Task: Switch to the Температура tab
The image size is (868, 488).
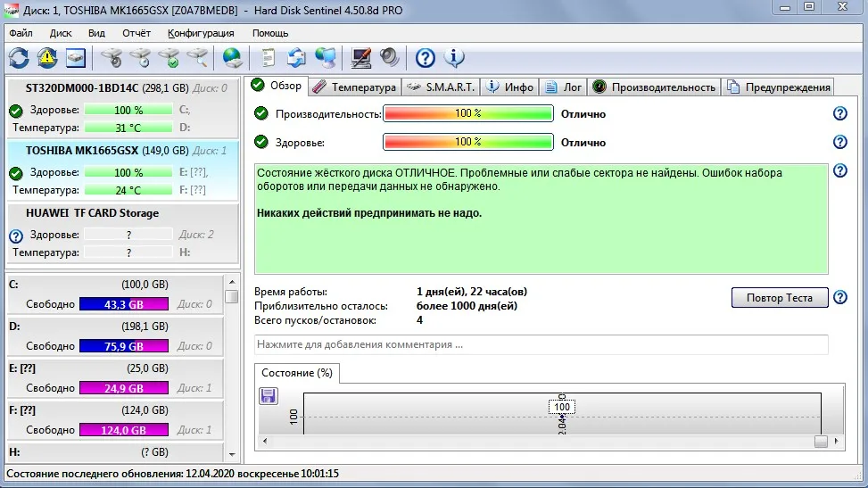Action: click(354, 87)
